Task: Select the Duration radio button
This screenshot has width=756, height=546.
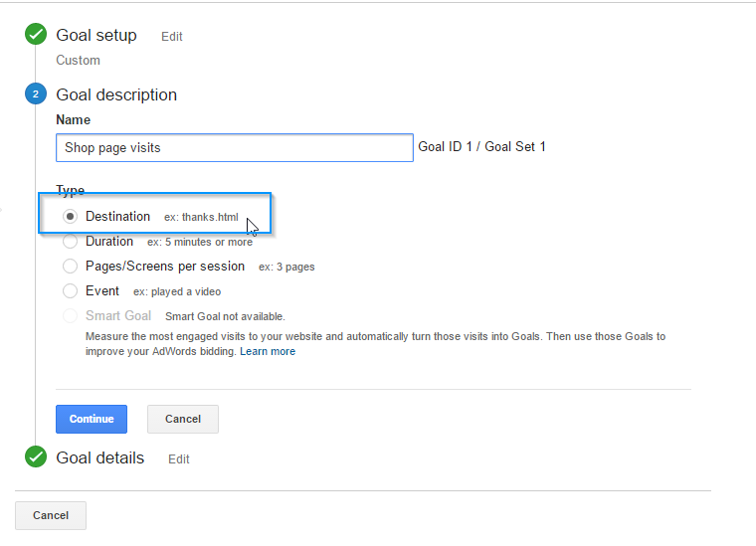Action: (70, 242)
